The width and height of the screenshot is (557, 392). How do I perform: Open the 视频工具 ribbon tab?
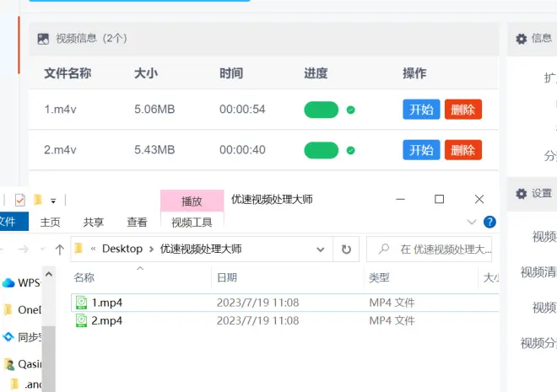pyautogui.click(x=192, y=223)
